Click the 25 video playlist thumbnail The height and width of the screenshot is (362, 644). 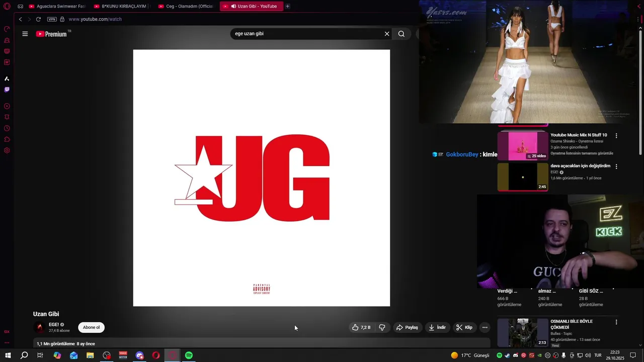click(x=523, y=146)
